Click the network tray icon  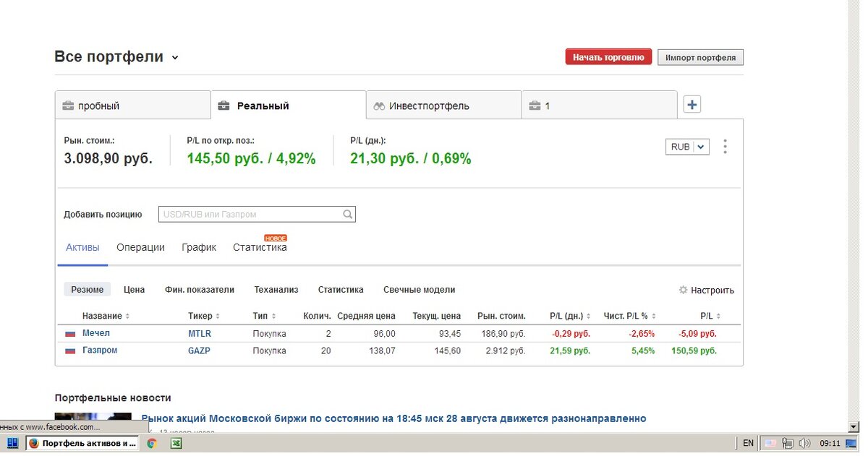click(x=788, y=443)
